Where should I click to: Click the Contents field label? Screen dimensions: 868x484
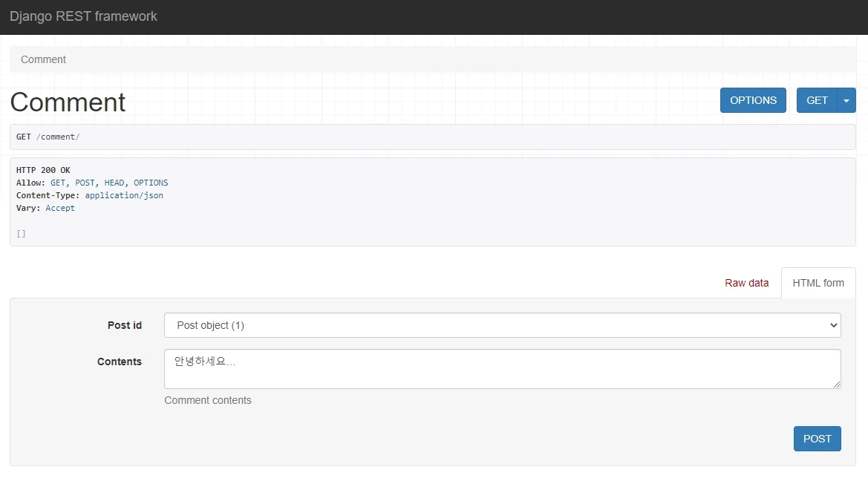coord(120,362)
